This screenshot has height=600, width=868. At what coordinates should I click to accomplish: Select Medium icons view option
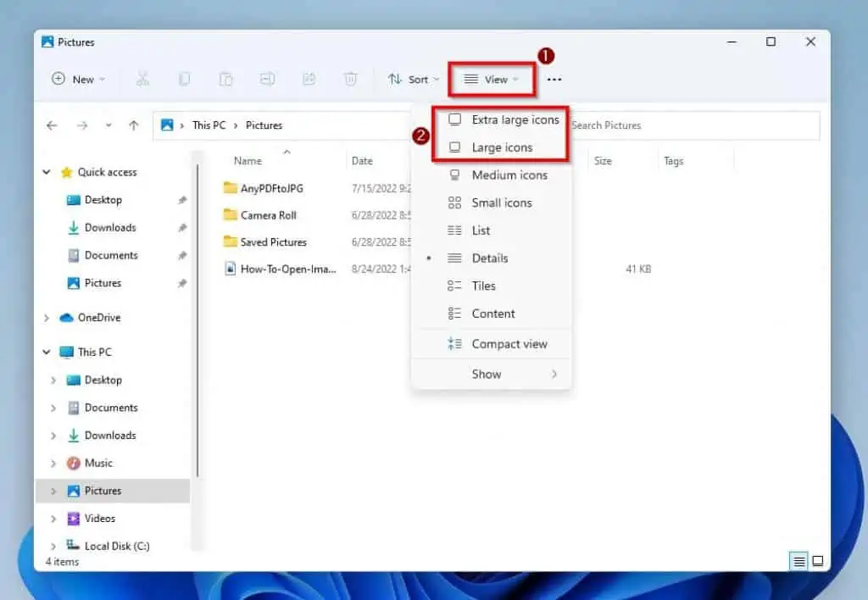pyautogui.click(x=492, y=175)
